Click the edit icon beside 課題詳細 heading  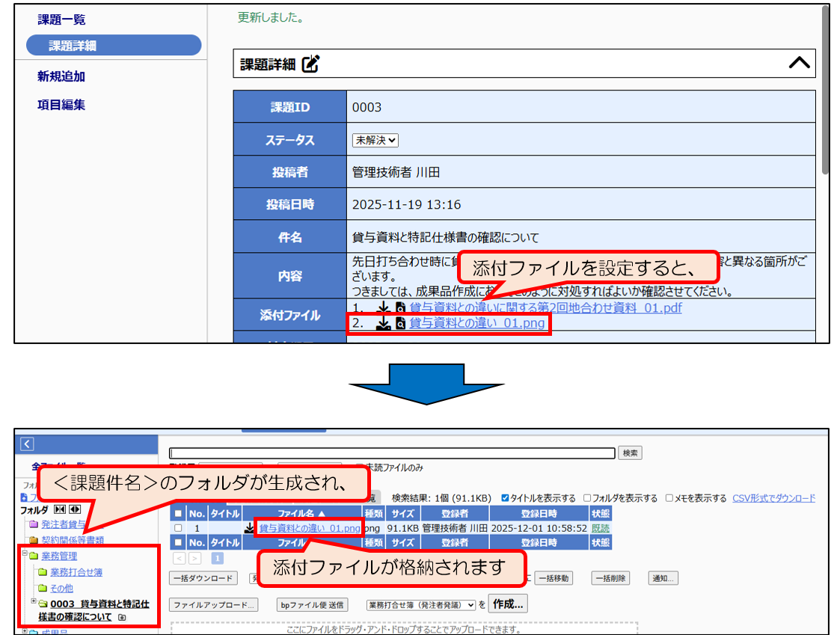click(310, 64)
